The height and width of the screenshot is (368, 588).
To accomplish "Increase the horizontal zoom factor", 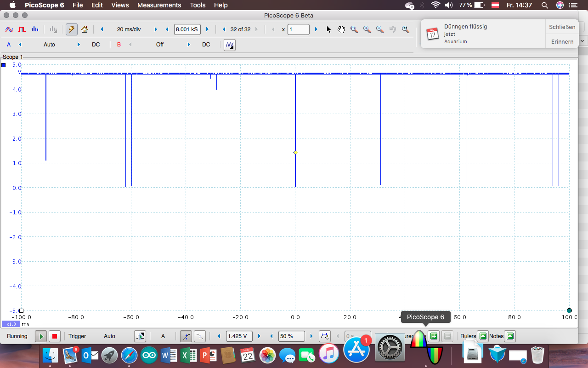I will click(x=316, y=29).
